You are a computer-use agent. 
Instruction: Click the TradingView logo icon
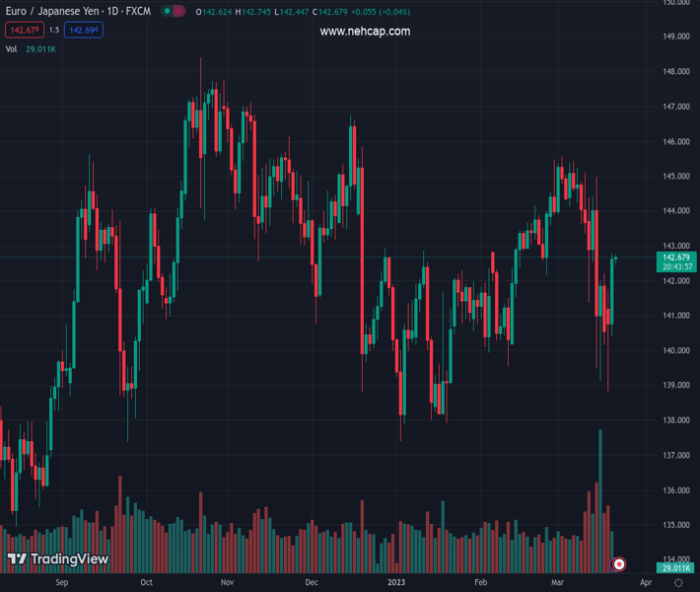[x=17, y=559]
